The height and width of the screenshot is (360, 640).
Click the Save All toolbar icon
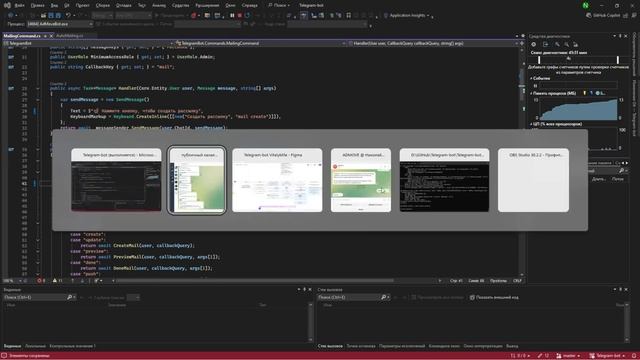pos(58,16)
